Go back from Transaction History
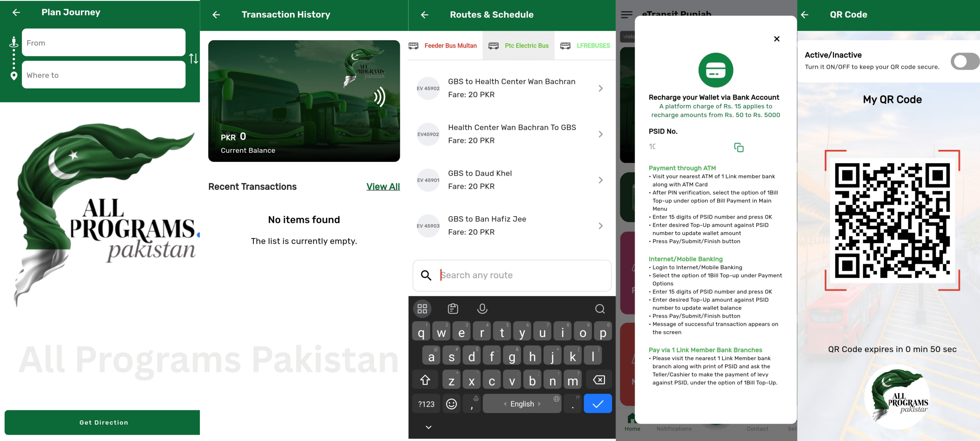 click(216, 15)
